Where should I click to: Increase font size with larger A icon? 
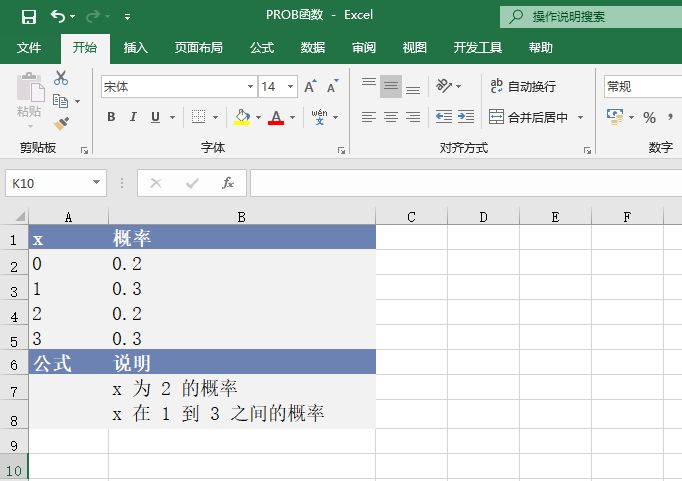point(310,87)
